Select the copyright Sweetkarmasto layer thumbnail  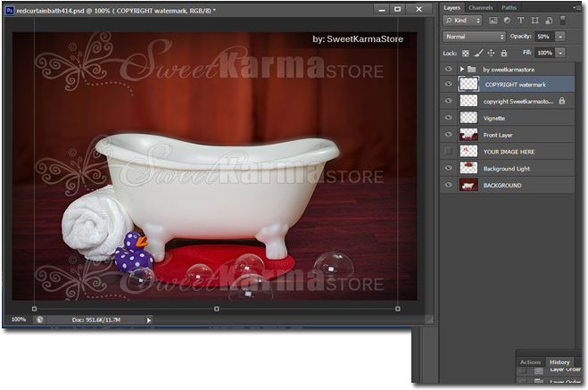[468, 101]
